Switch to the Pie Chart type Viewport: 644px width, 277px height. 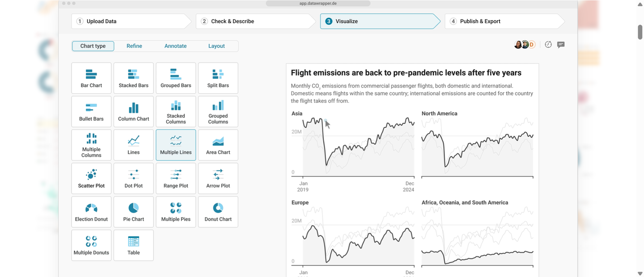(x=134, y=212)
